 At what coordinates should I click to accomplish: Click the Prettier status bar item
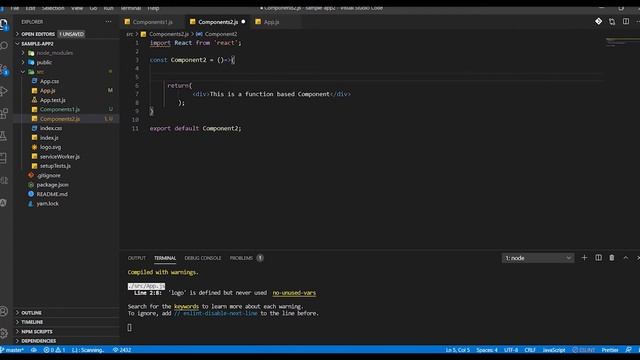click(x=610, y=350)
